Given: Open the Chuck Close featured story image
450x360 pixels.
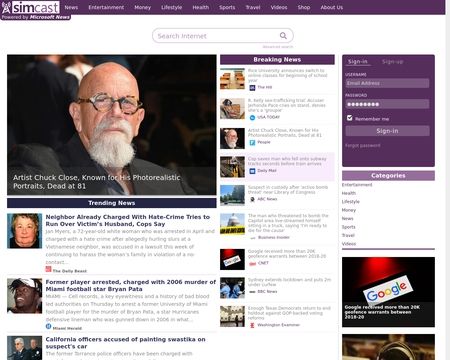Looking at the screenshot, I should (x=112, y=125).
